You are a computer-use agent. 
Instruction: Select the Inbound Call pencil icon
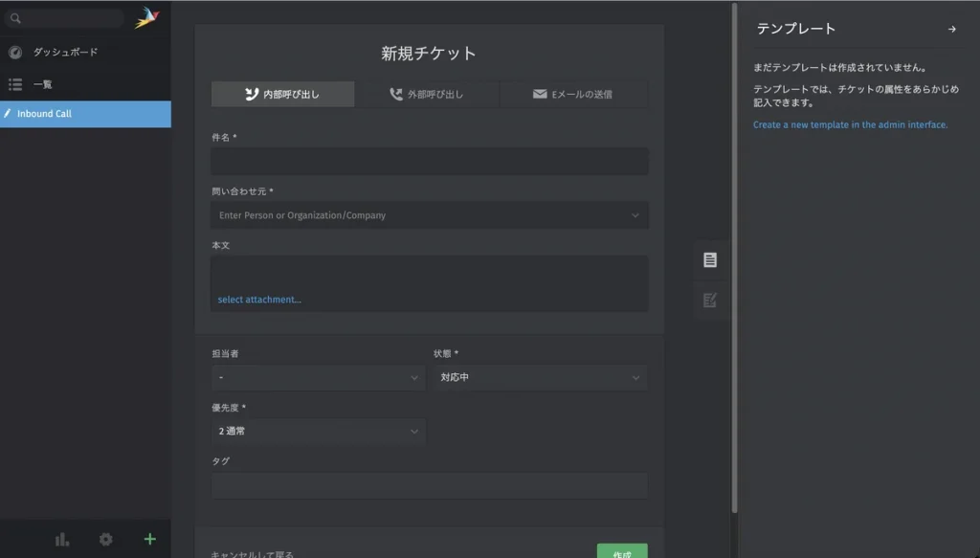(8, 114)
